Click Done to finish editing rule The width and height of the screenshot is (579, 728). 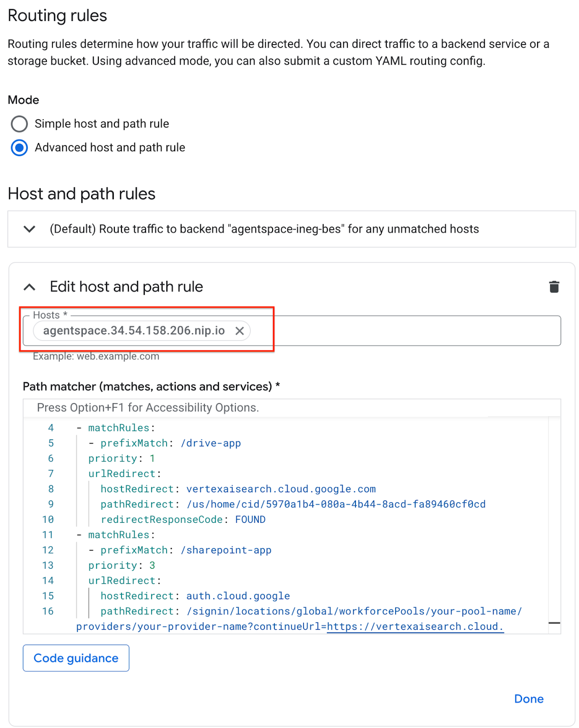528,699
